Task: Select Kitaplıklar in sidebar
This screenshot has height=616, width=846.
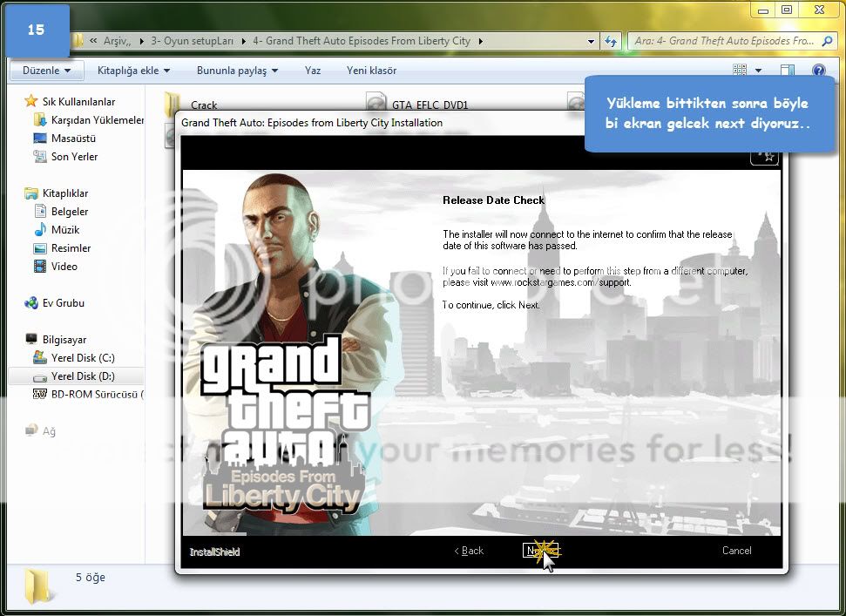Action: coord(65,193)
